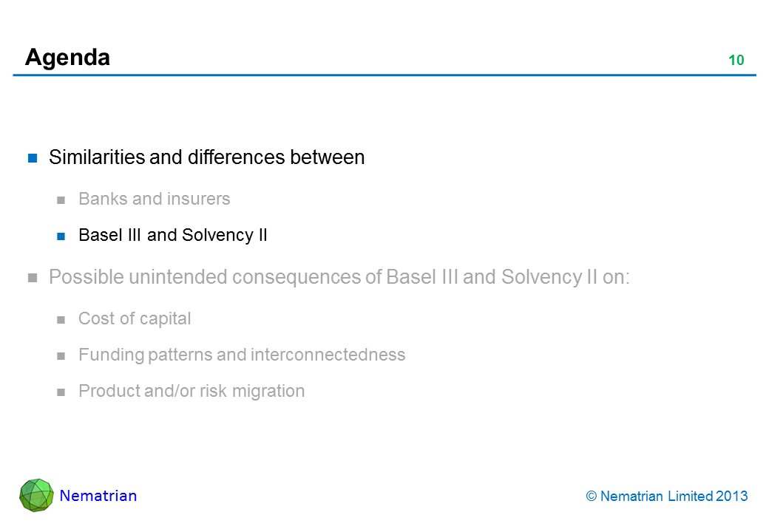Click slide number 10
769x532 pixels.
point(736,61)
